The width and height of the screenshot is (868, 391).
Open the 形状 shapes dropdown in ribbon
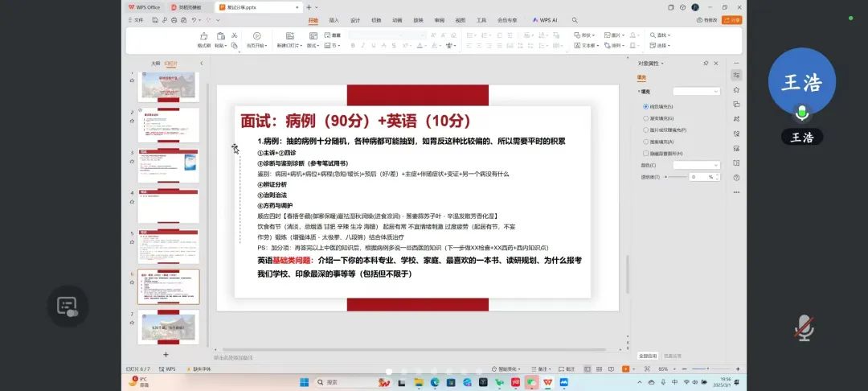click(x=586, y=35)
